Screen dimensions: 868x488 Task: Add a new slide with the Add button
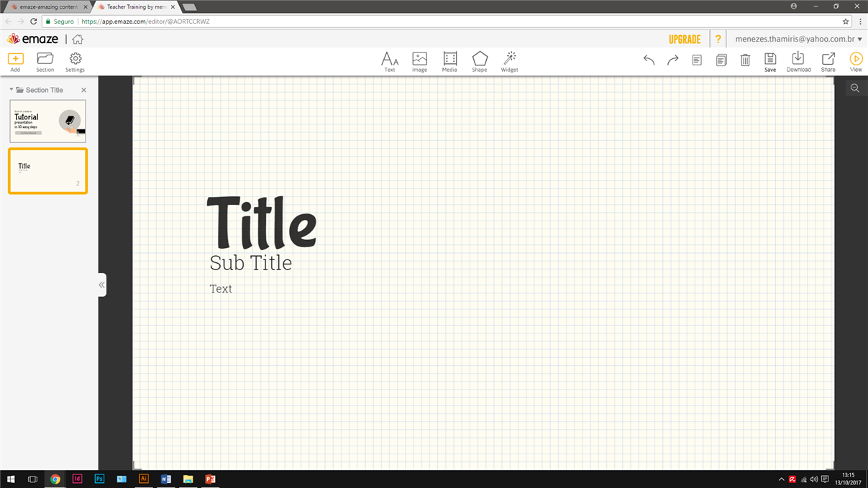point(15,62)
